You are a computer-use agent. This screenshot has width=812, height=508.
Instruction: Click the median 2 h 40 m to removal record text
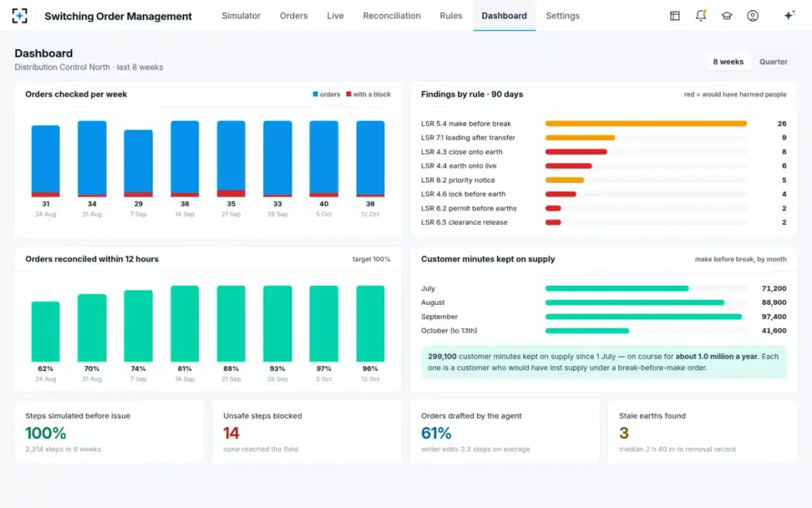pyautogui.click(x=677, y=449)
